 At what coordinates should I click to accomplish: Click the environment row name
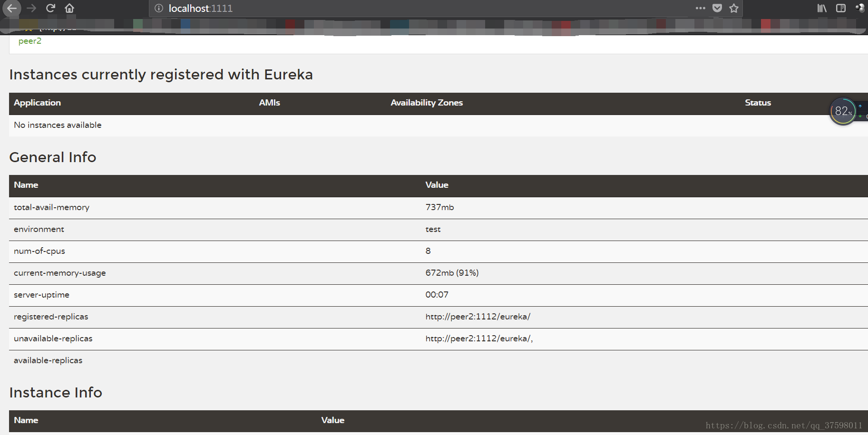(x=39, y=229)
